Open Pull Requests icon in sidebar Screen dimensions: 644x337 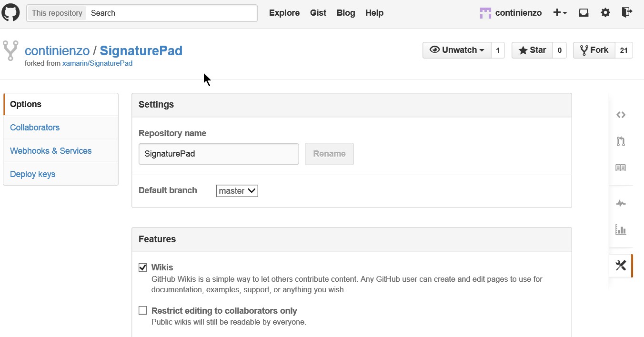[x=620, y=141]
